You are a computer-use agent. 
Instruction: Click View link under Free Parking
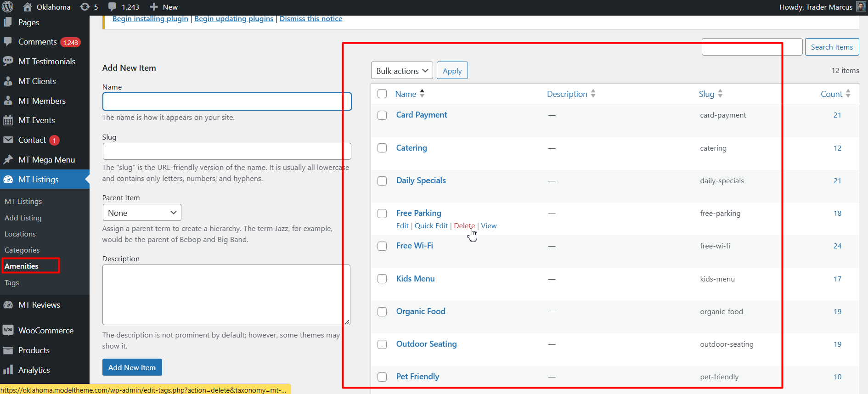click(x=489, y=225)
